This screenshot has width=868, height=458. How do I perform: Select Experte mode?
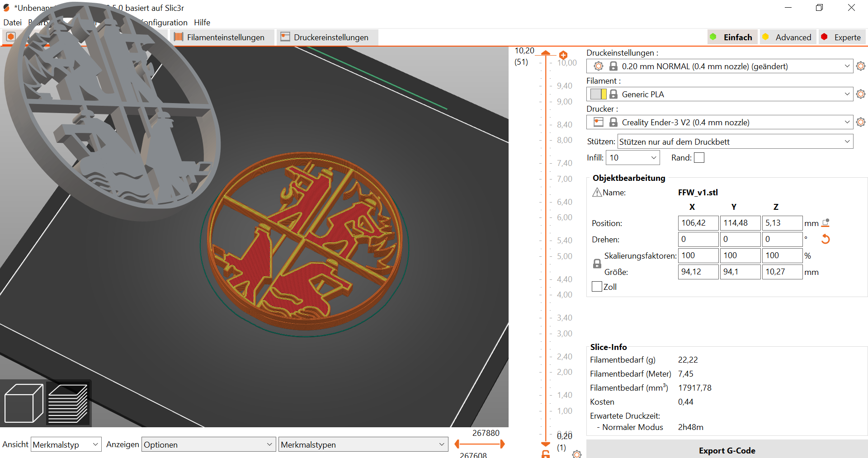click(x=842, y=37)
